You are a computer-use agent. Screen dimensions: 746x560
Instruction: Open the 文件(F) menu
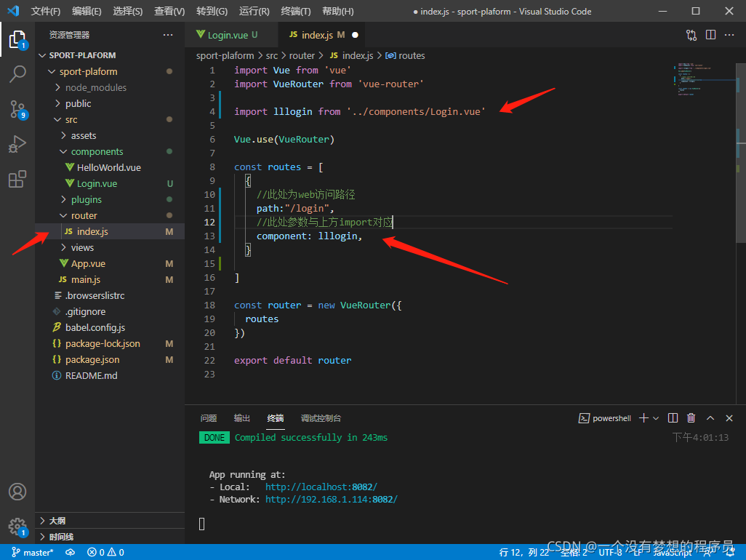pos(46,11)
